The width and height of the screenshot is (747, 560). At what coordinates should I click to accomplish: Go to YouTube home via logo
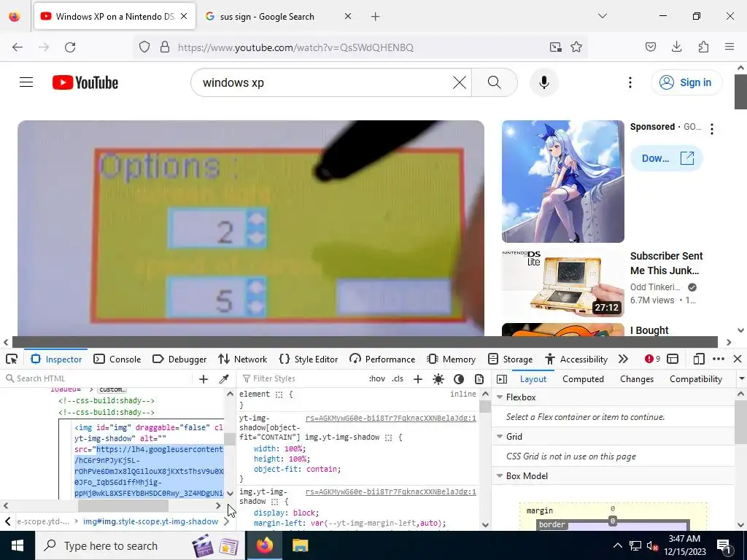pyautogui.click(x=85, y=82)
